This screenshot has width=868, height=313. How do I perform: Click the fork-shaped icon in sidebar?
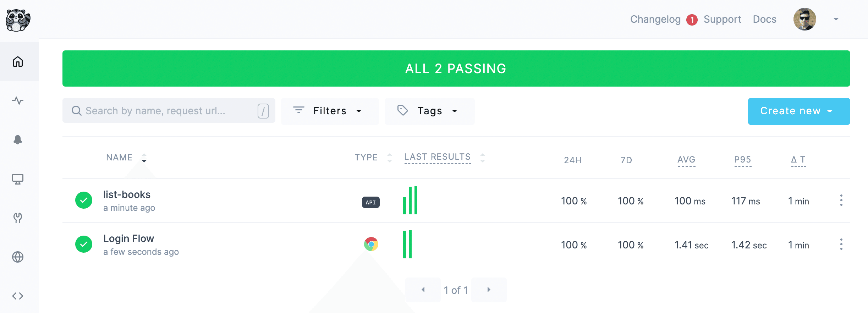18,218
